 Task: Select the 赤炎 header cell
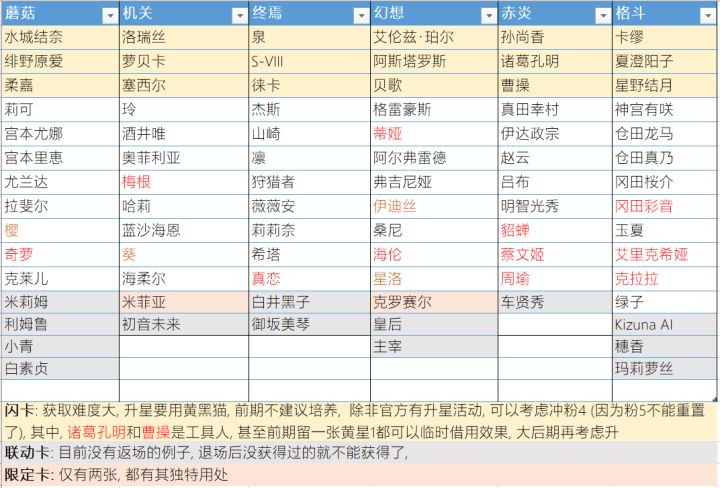coord(555,13)
